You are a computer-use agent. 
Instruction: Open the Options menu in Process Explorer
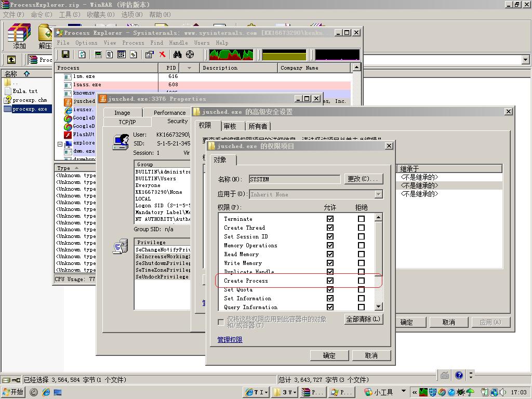pyautogui.click(x=86, y=43)
